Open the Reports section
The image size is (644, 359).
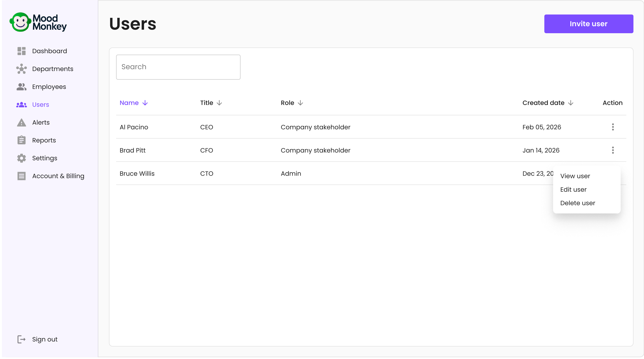point(44,140)
